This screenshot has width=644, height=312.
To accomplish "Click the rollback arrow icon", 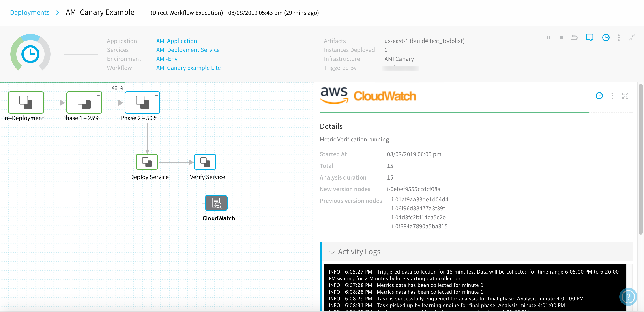I will pos(575,38).
